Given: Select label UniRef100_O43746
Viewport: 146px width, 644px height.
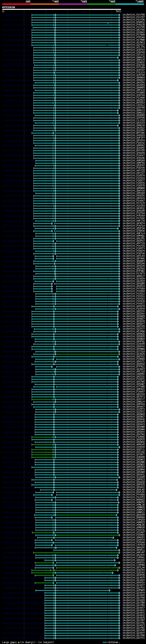Looking at the screenshot, I should point(134,30).
